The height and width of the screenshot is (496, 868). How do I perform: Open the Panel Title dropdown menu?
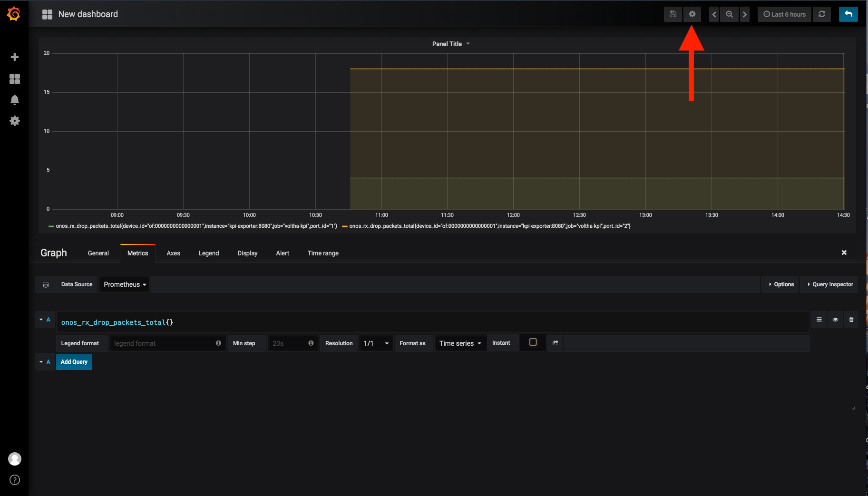tap(451, 44)
